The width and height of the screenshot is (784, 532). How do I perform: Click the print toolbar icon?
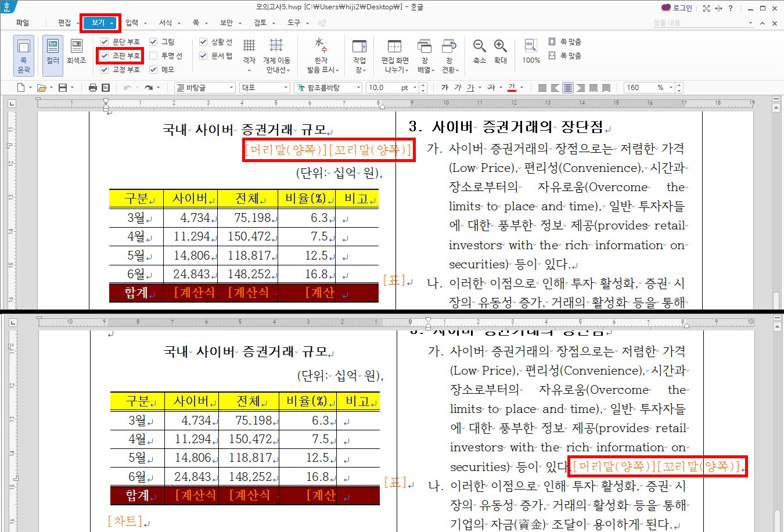pos(93,88)
